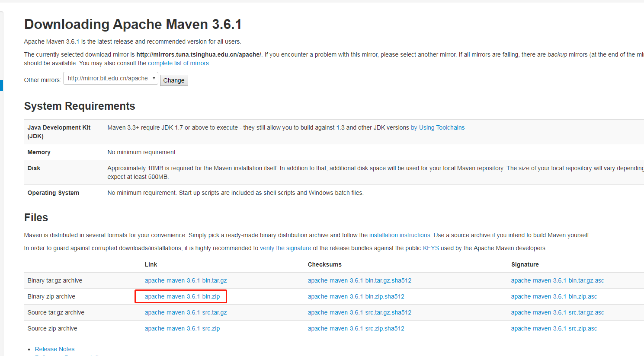Viewport: 644px width, 356px height.
Task: Download apache-maven-3.6.1-bin.tar.gz
Action: pyautogui.click(x=186, y=280)
